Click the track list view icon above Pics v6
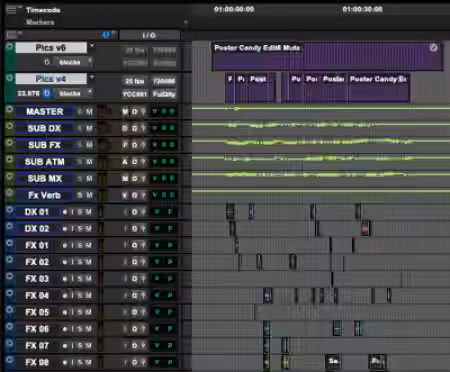Viewport: 450px width, 372px height. click(12, 34)
